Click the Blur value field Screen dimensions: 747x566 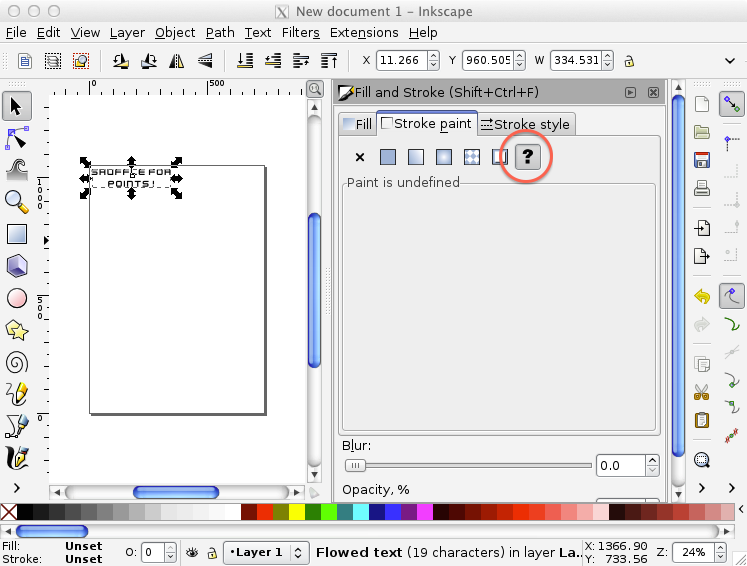[620, 465]
